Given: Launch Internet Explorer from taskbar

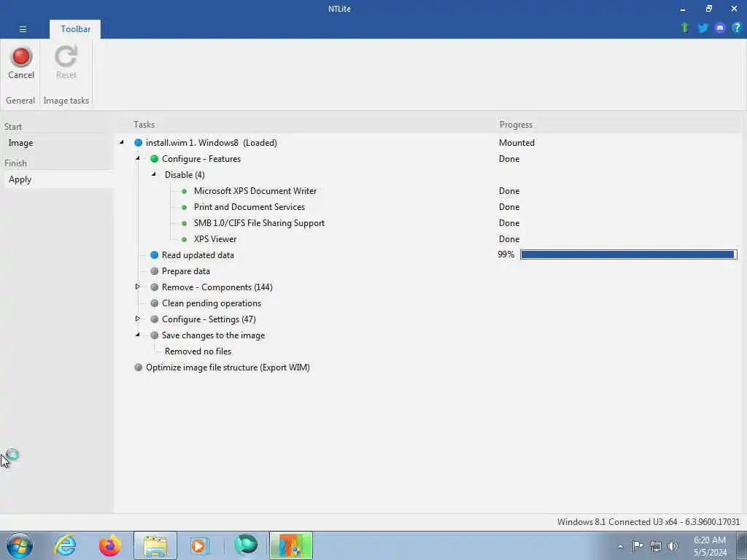Looking at the screenshot, I should pos(65,545).
